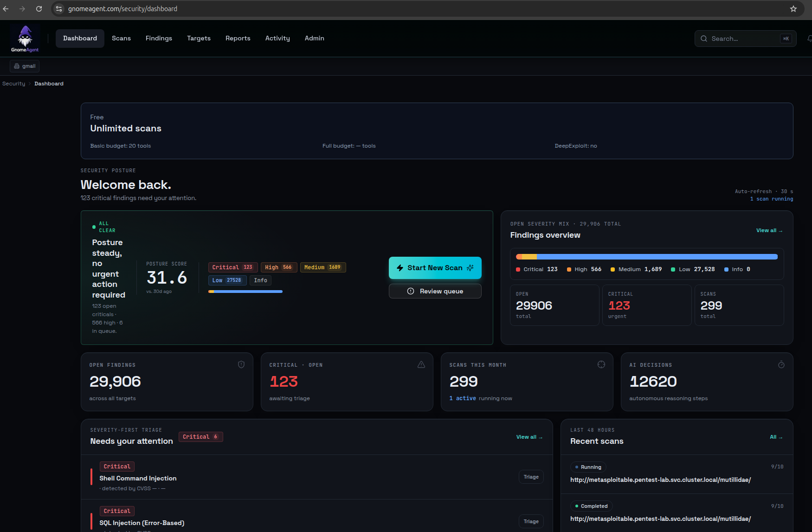Open the Critical 123 urgent tile
Image resolution: width=812 pixels, height=532 pixels.
pos(647,305)
